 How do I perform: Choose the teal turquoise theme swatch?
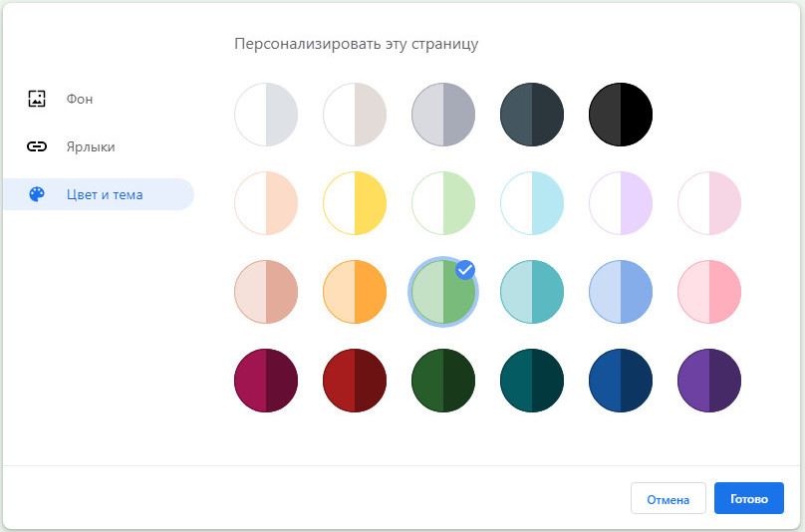(532, 292)
